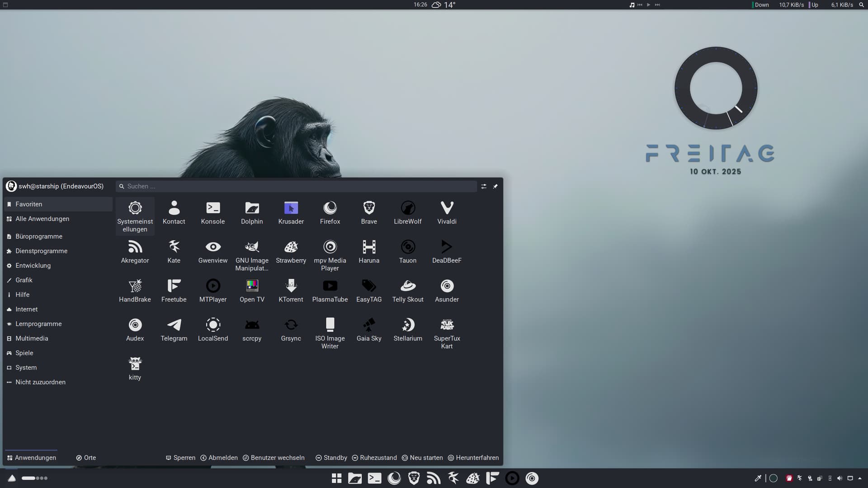Launch the kitty terminal
This screenshot has width=868, height=488.
(x=135, y=368)
